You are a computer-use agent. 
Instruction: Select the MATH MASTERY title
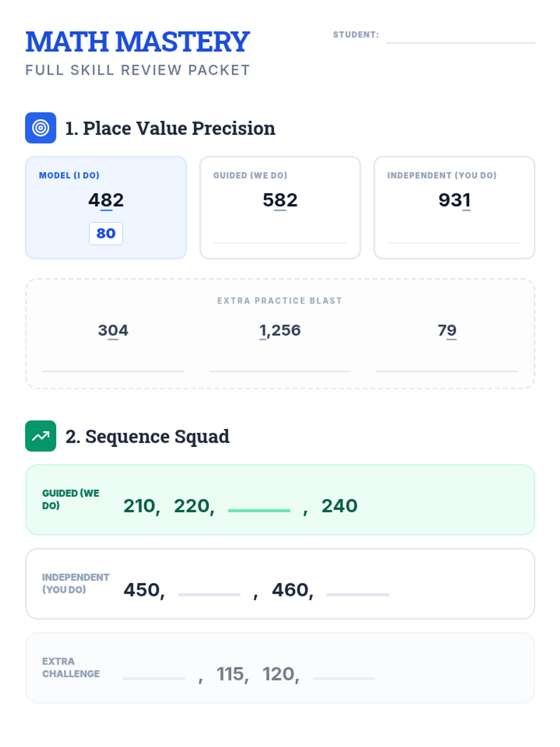pos(138,42)
